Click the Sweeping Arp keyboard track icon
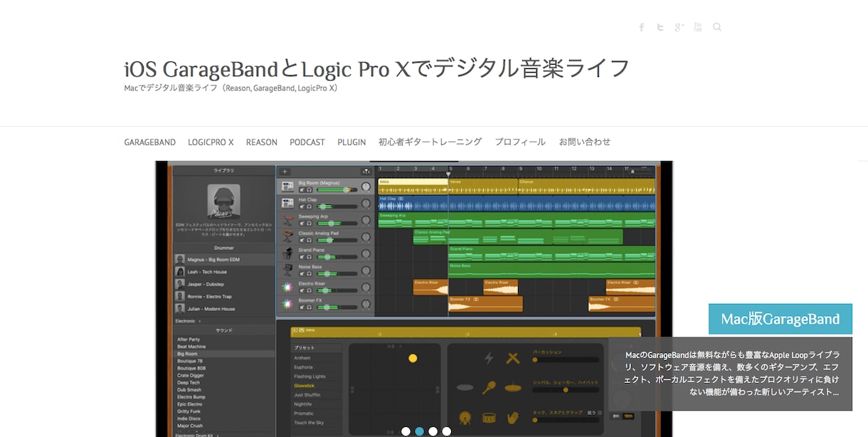Image resolution: width=868 pixels, height=437 pixels. coord(287,220)
